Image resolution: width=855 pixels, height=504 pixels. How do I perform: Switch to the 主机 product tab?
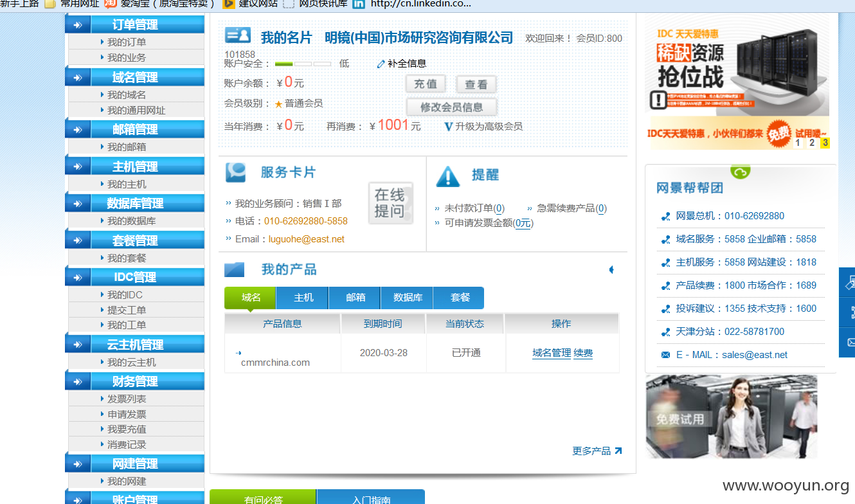coord(303,298)
